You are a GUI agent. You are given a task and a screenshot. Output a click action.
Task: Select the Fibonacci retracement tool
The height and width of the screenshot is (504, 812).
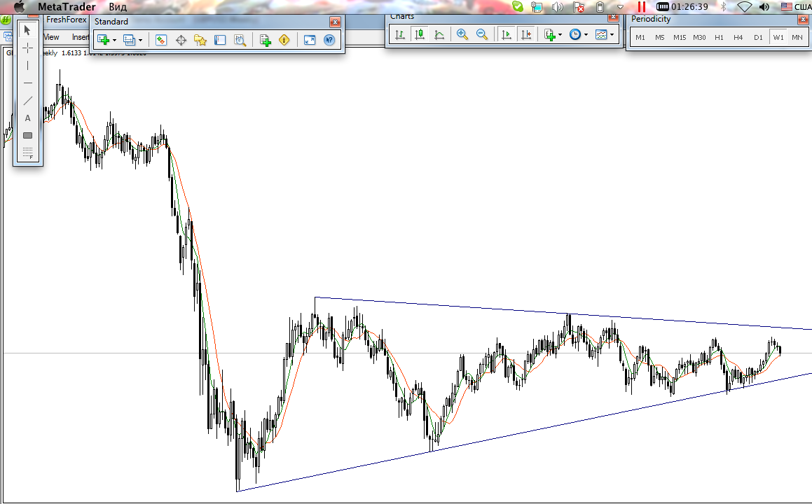[27, 153]
